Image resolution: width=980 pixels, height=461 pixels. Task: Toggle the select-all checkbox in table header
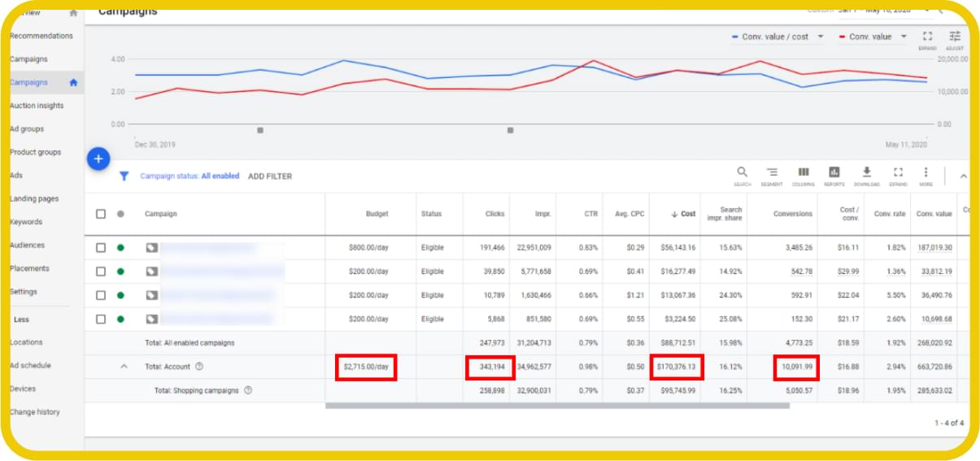pyautogui.click(x=101, y=214)
